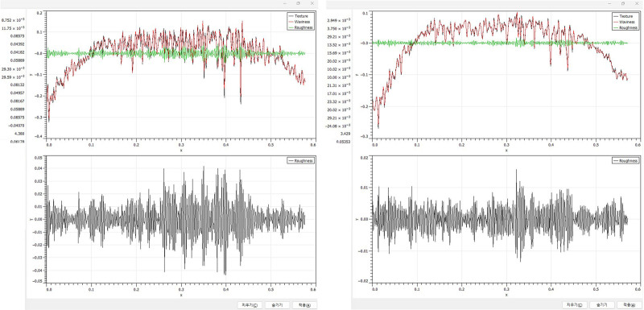Click 지우기(C) button in right window
Viewport: 644px width, 310px height.
(x=575, y=305)
